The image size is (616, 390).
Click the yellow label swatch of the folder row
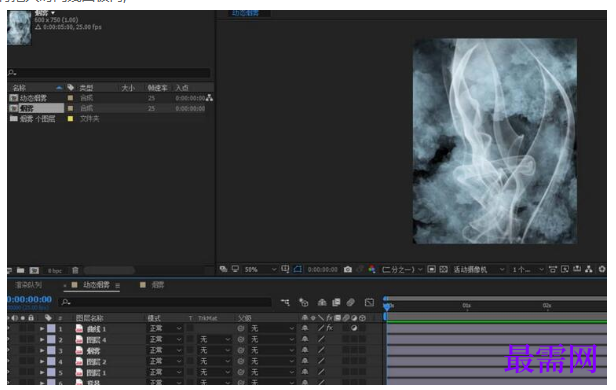[x=70, y=118]
